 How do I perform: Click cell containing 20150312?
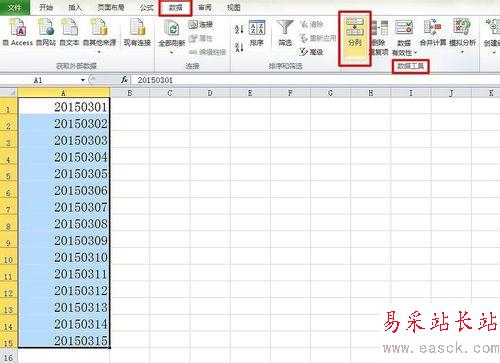click(x=64, y=289)
